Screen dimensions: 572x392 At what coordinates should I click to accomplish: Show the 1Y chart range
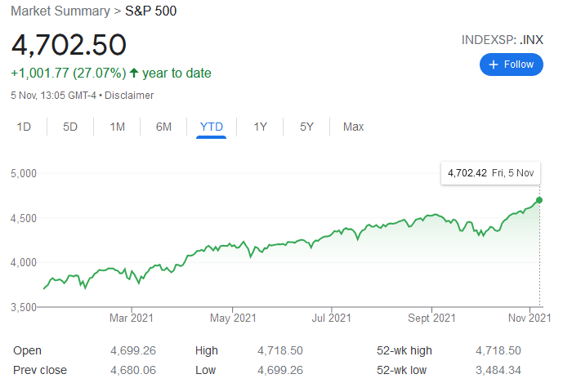coord(260,127)
